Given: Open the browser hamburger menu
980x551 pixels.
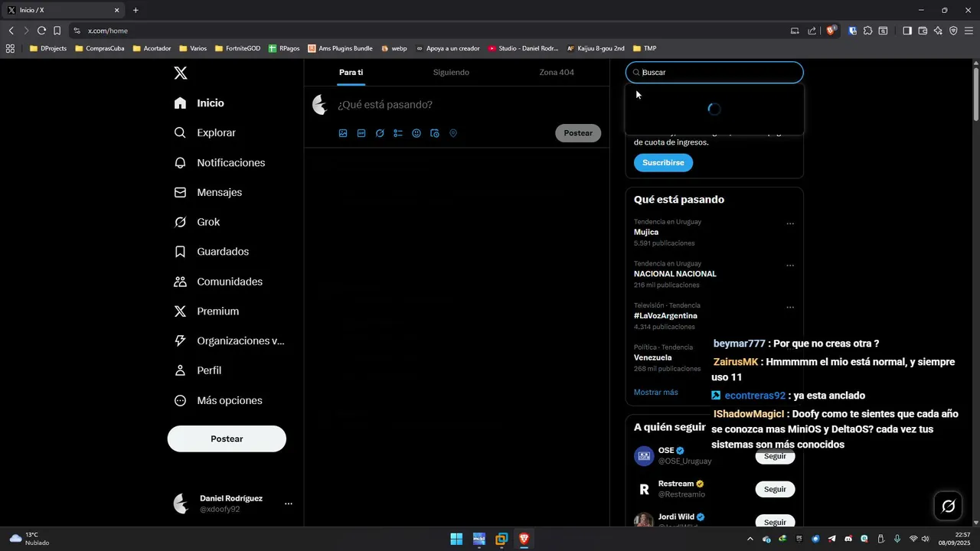Looking at the screenshot, I should point(969,31).
